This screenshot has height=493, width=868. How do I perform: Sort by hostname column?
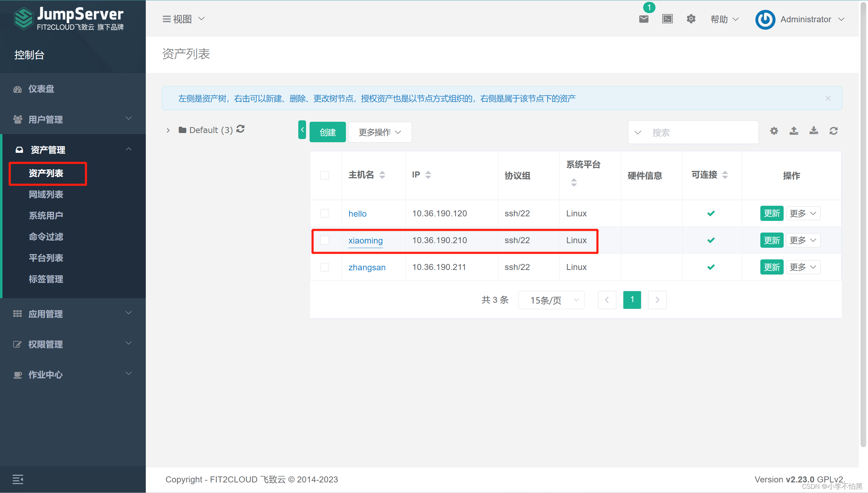382,175
